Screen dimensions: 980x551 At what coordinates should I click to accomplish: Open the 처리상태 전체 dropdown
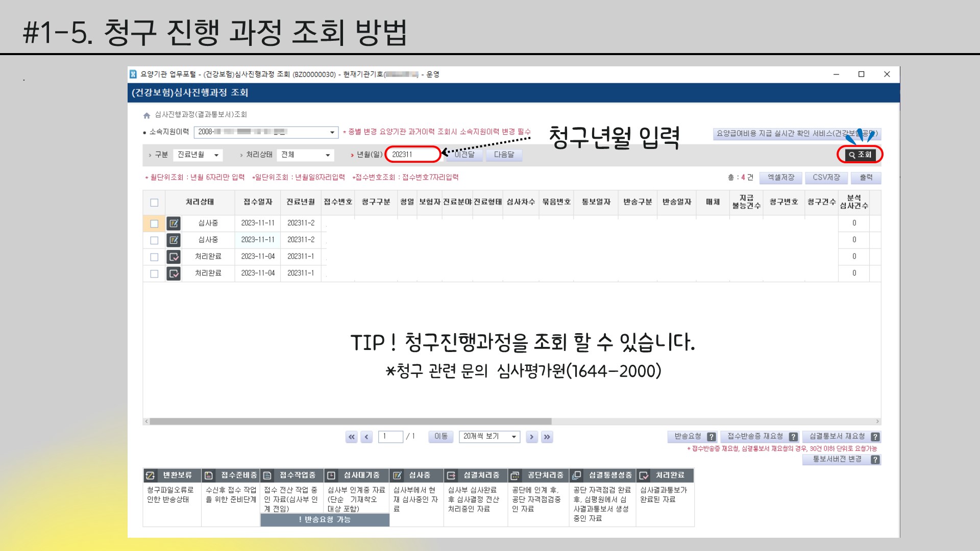(305, 155)
